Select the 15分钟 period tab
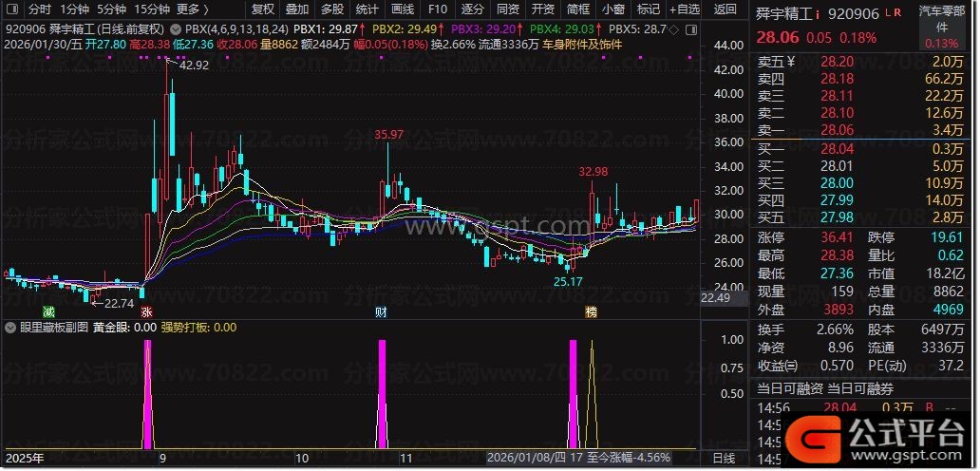 pos(152,9)
